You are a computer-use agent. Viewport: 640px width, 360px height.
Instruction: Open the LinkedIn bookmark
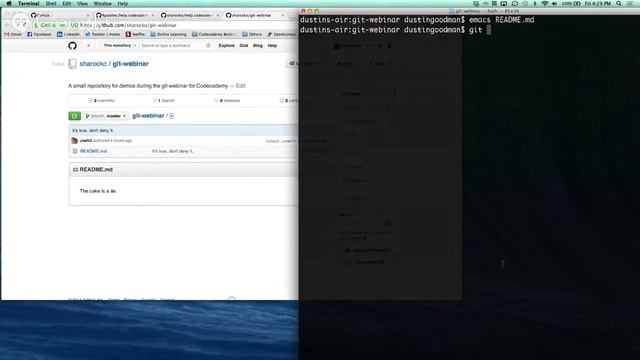pyautogui.click(x=68, y=34)
